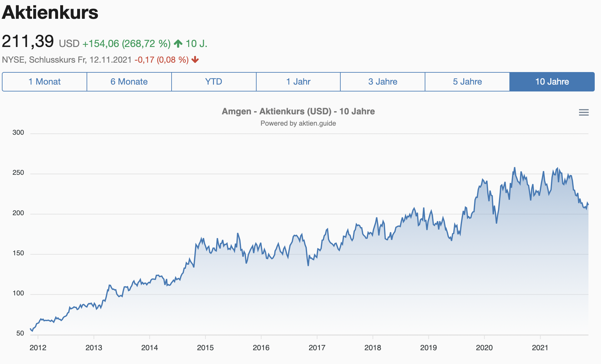Click the 2019 x-axis label
The height and width of the screenshot is (364, 601).
tap(428, 348)
